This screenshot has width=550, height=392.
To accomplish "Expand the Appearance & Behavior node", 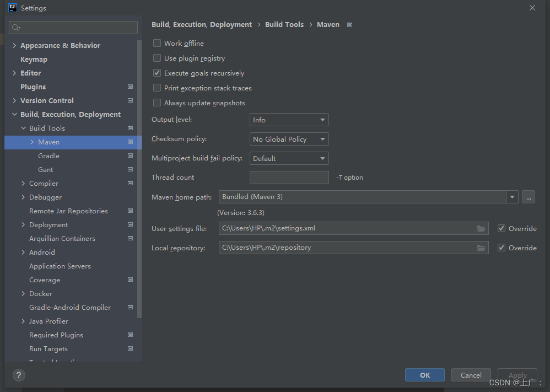I will coord(14,45).
